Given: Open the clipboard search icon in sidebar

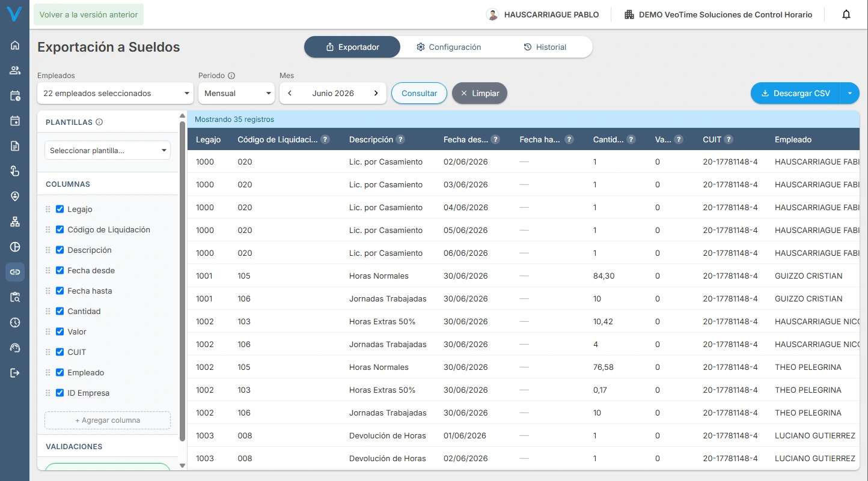Looking at the screenshot, I should 15,297.
